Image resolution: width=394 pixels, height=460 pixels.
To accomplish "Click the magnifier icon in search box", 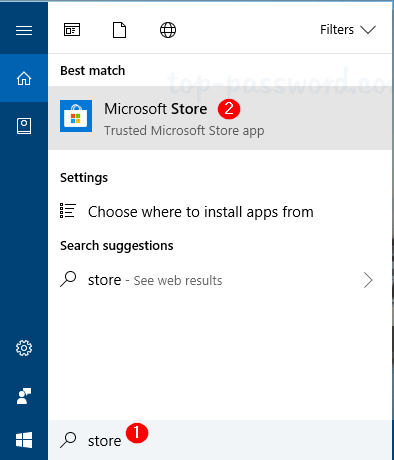I will pos(68,440).
